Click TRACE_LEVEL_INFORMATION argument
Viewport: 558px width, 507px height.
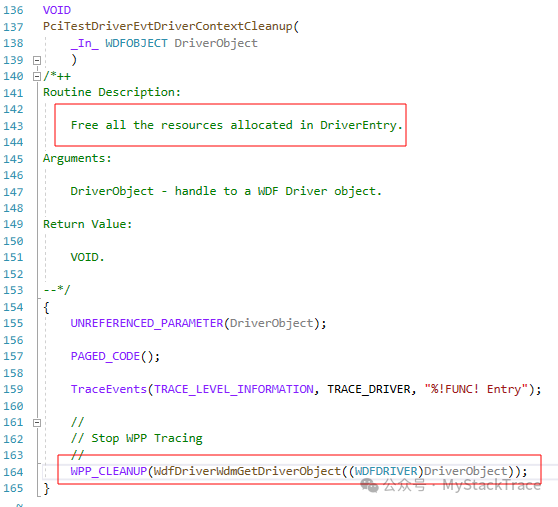(233, 389)
